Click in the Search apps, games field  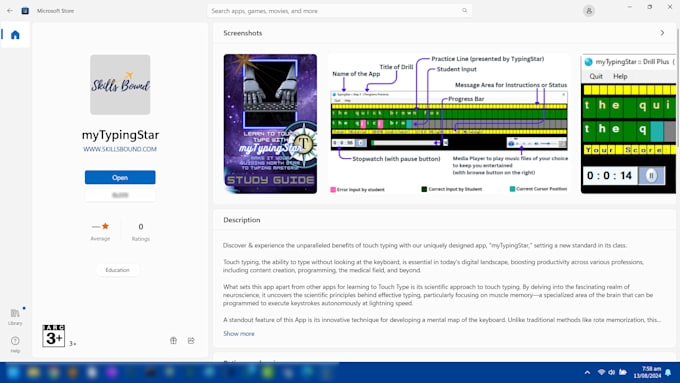(x=340, y=11)
